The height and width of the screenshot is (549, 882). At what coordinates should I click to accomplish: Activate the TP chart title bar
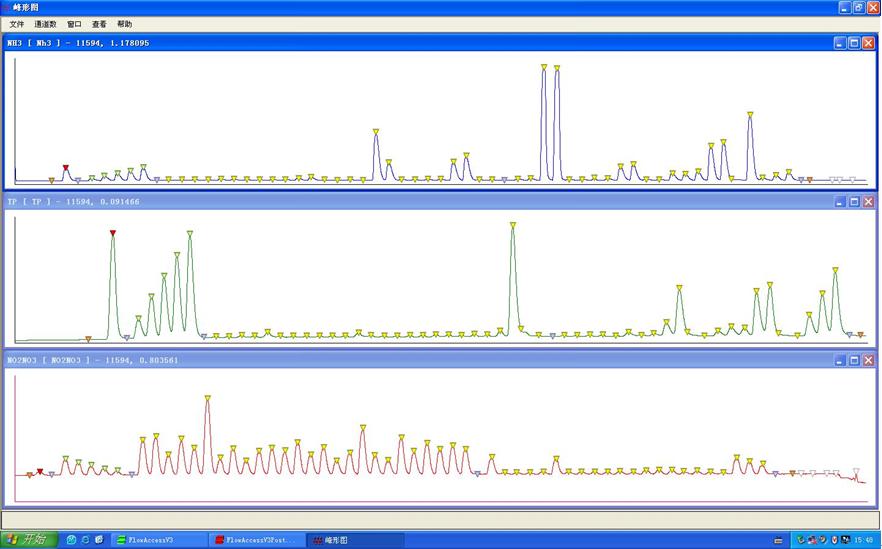[400, 202]
